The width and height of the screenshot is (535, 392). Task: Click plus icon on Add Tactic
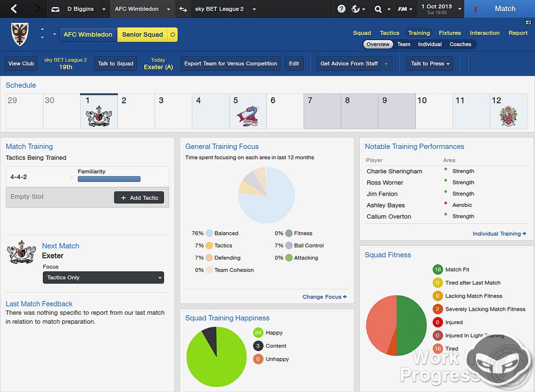(123, 198)
